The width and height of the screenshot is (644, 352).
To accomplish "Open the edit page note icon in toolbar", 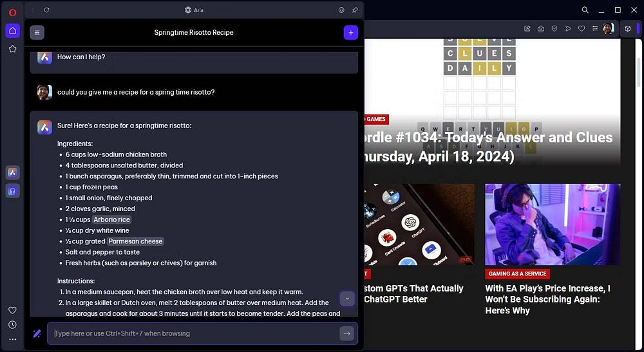I will pos(527,29).
